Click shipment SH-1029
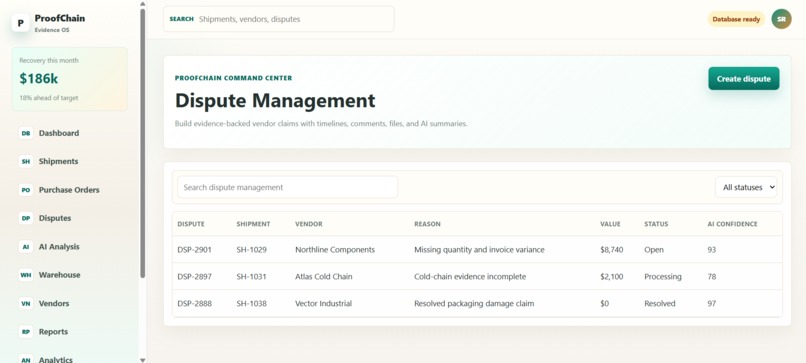 tap(251, 250)
